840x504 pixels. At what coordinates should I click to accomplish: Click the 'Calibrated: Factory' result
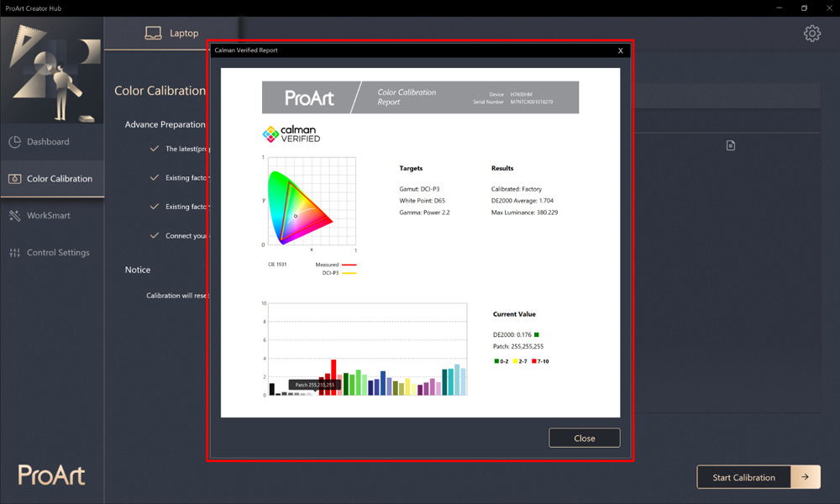coord(517,189)
